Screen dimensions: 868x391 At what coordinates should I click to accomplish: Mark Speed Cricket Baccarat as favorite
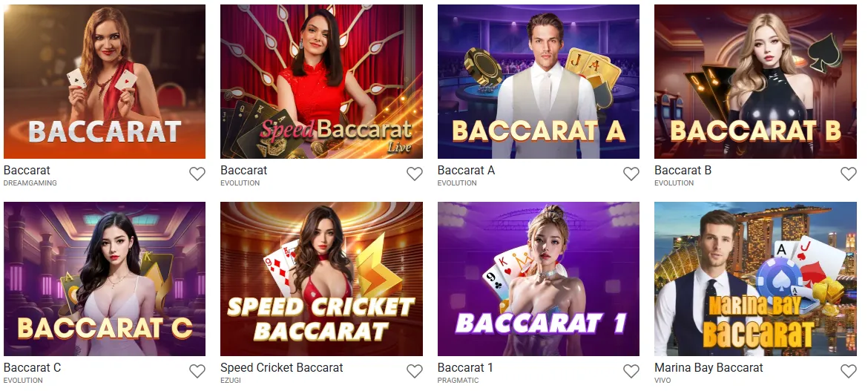click(415, 371)
